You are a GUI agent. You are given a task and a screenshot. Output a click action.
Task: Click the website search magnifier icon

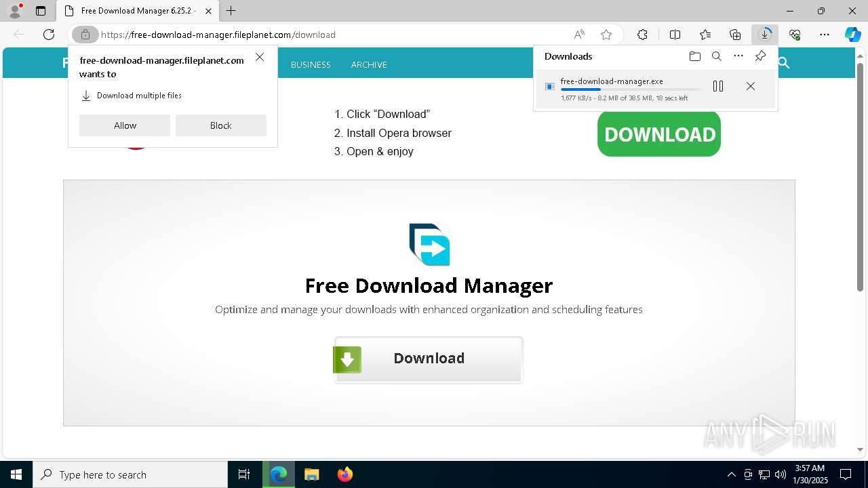tap(784, 63)
